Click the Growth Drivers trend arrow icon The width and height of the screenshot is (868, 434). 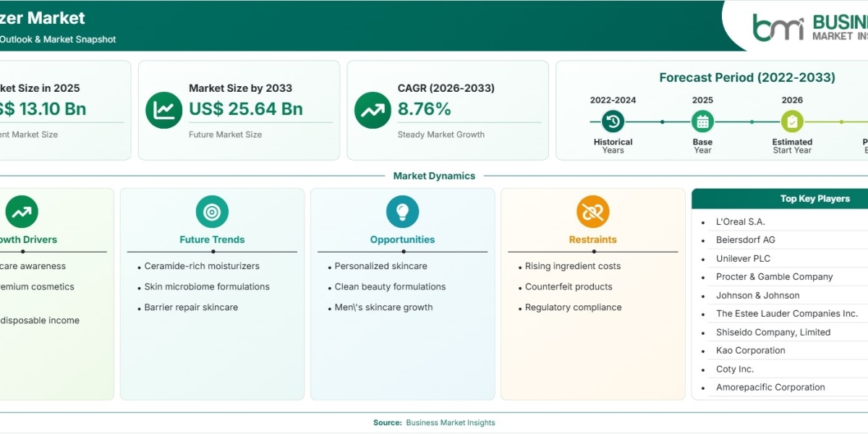(22, 212)
